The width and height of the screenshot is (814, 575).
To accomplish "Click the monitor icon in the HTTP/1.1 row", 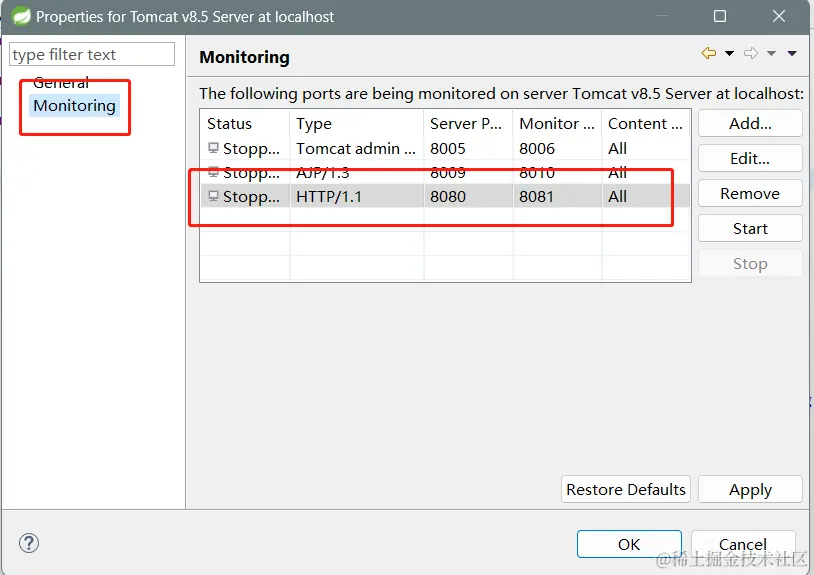I will pyautogui.click(x=213, y=196).
